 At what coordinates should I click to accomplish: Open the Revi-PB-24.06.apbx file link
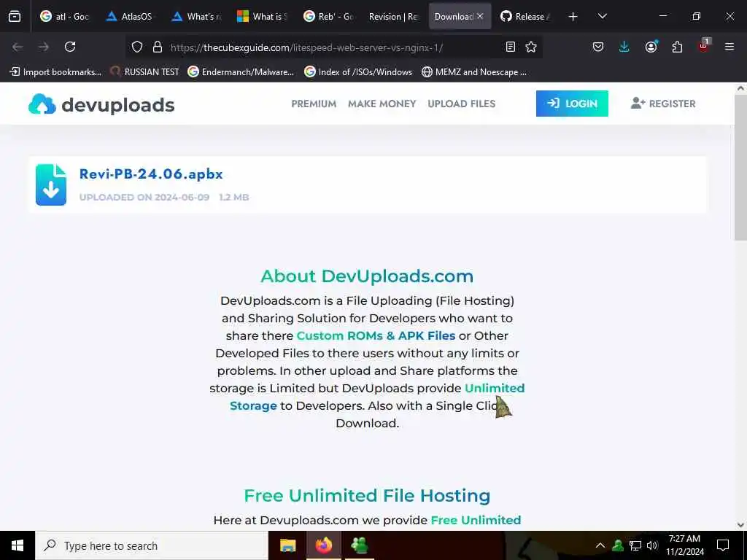click(151, 174)
